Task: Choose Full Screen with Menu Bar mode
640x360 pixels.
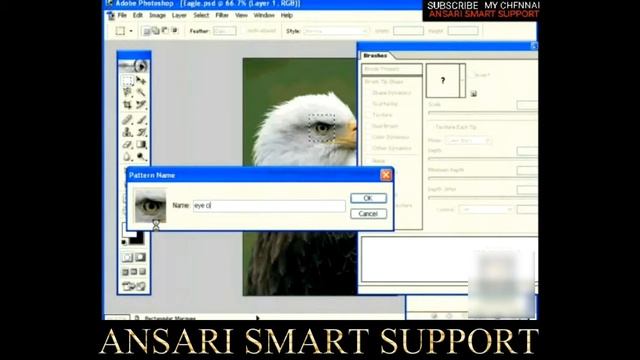Action: tap(134, 272)
